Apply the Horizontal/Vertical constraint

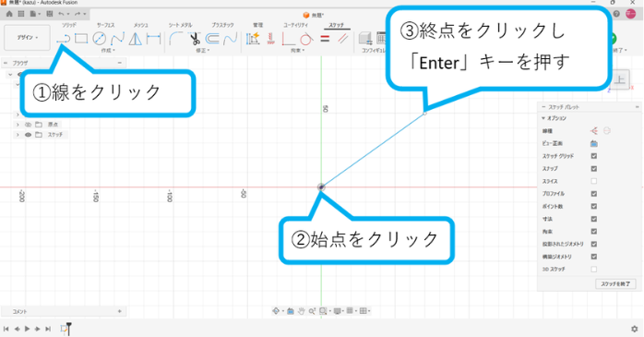270,39
